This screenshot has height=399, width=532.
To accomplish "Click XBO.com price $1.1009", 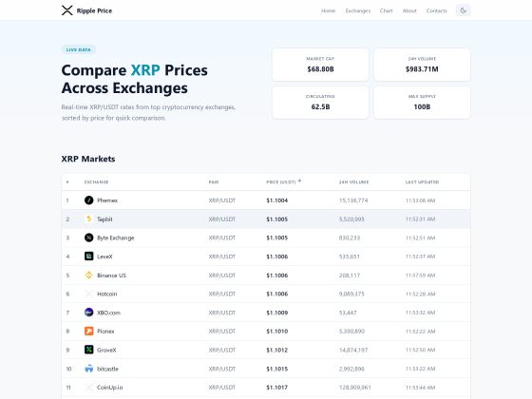I will pos(276,313).
